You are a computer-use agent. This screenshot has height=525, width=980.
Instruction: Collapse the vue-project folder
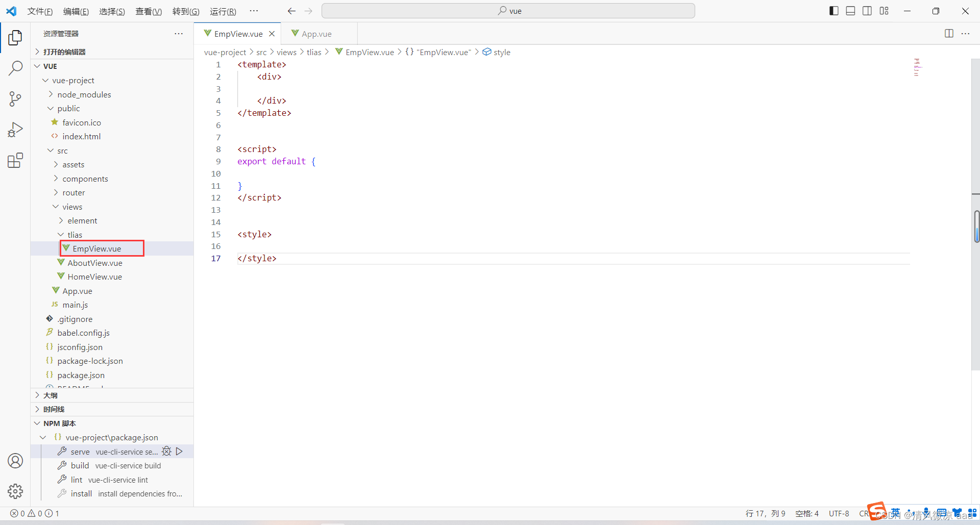[112, 80]
